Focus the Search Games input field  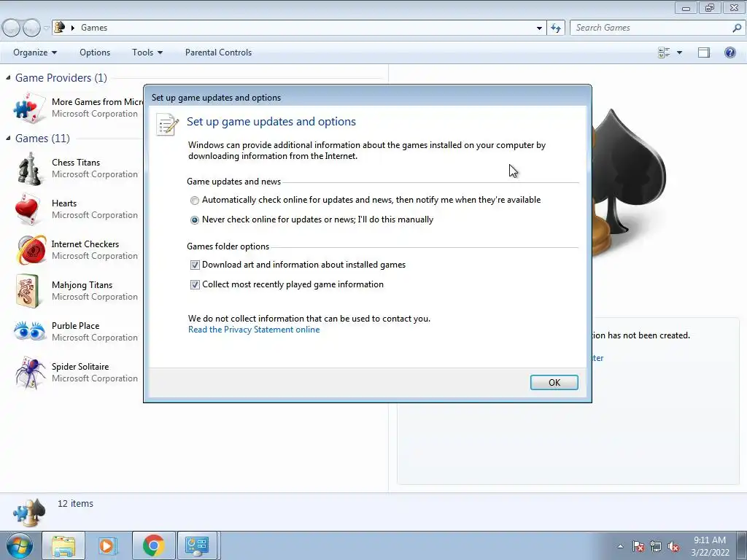point(651,28)
